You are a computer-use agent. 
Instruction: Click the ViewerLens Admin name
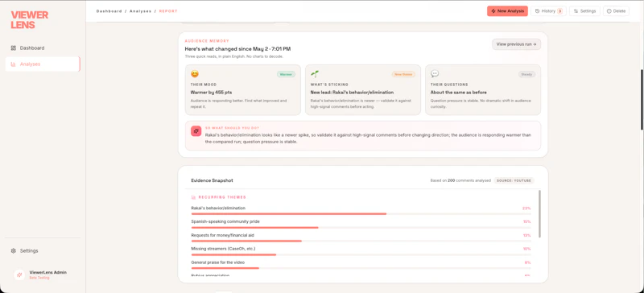pyautogui.click(x=48, y=272)
